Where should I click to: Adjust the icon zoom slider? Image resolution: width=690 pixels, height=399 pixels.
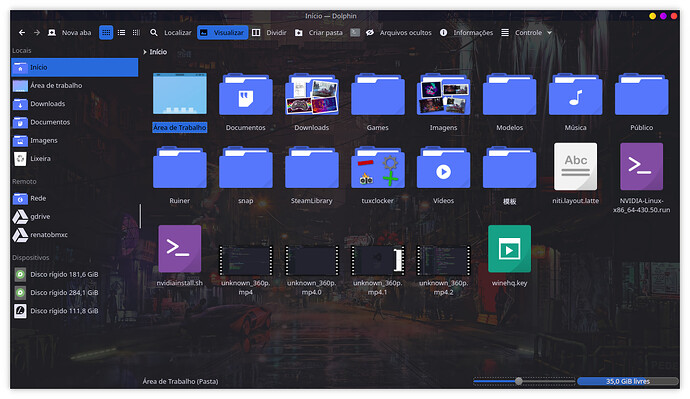click(x=519, y=381)
